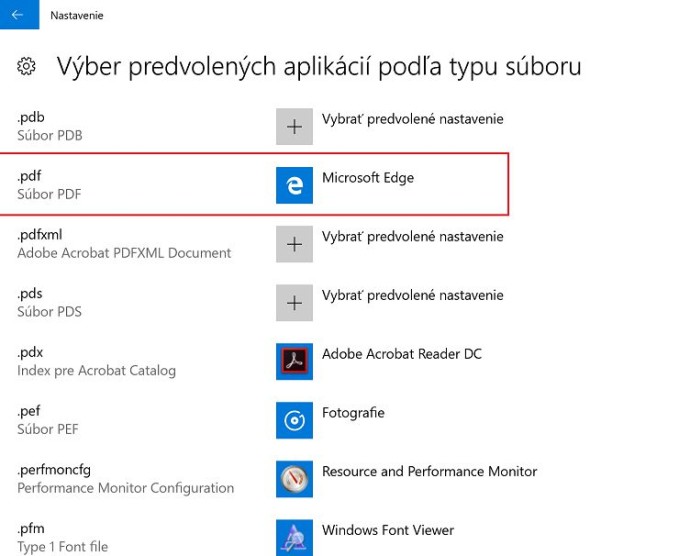
Task: Click 'Súbor PDF' description
Action: (49, 194)
